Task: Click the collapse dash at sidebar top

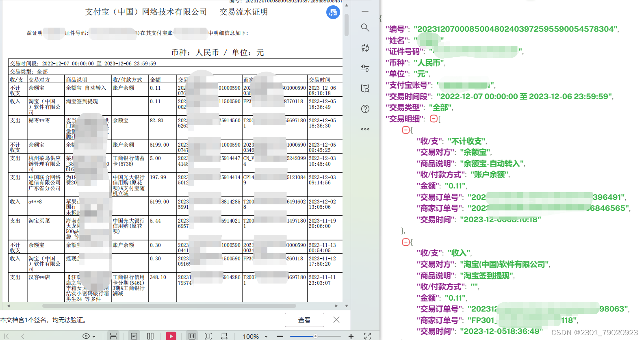Action: (365, 11)
